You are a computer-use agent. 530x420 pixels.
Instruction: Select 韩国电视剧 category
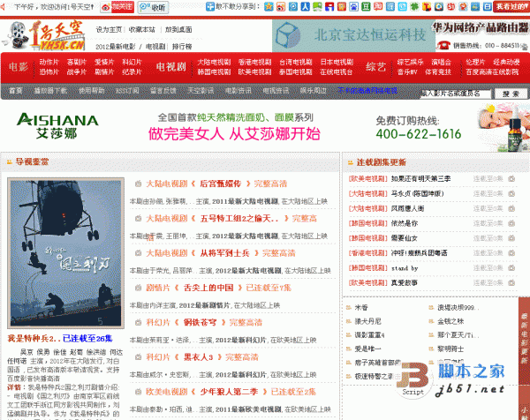pyautogui.click(x=214, y=72)
